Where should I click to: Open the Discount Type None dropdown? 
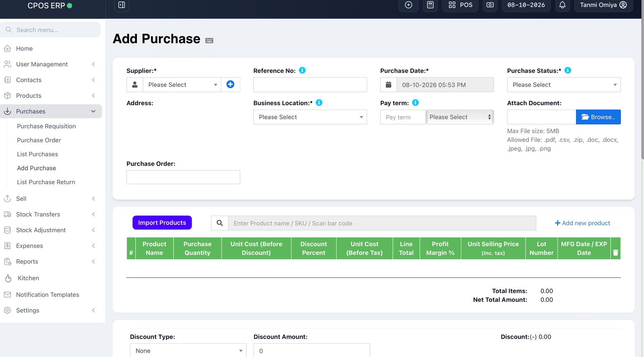pyautogui.click(x=188, y=351)
